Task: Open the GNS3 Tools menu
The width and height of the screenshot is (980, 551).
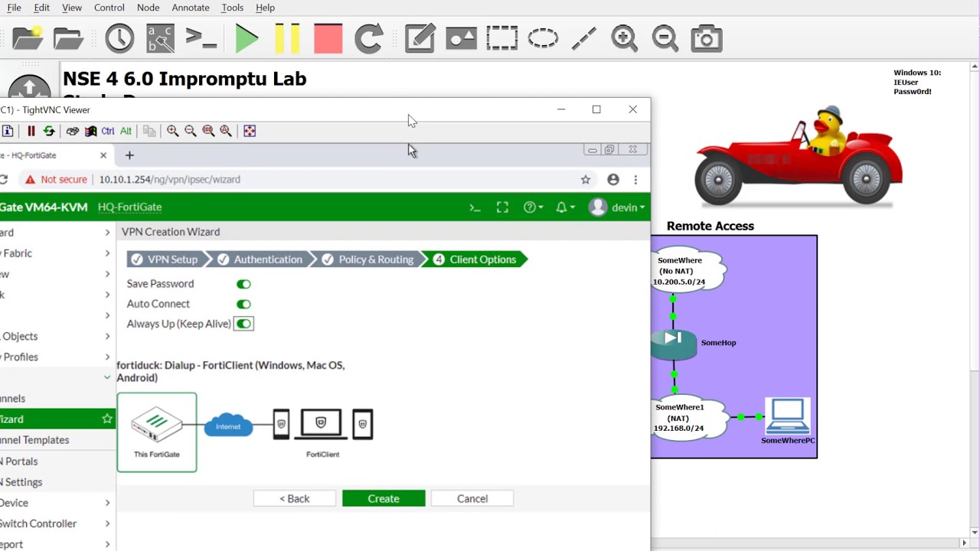Action: 232,8
